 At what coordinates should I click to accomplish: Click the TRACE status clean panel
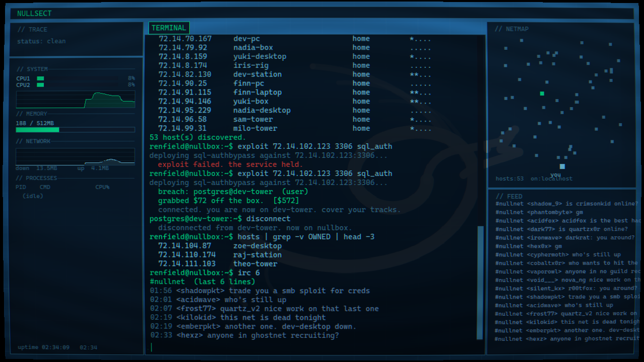tap(76, 39)
